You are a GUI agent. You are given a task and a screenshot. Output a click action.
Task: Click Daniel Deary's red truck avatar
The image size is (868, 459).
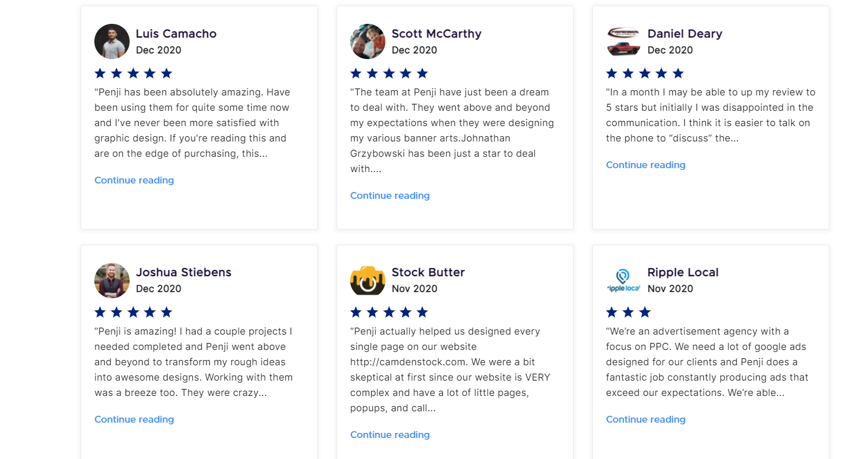pyautogui.click(x=624, y=41)
